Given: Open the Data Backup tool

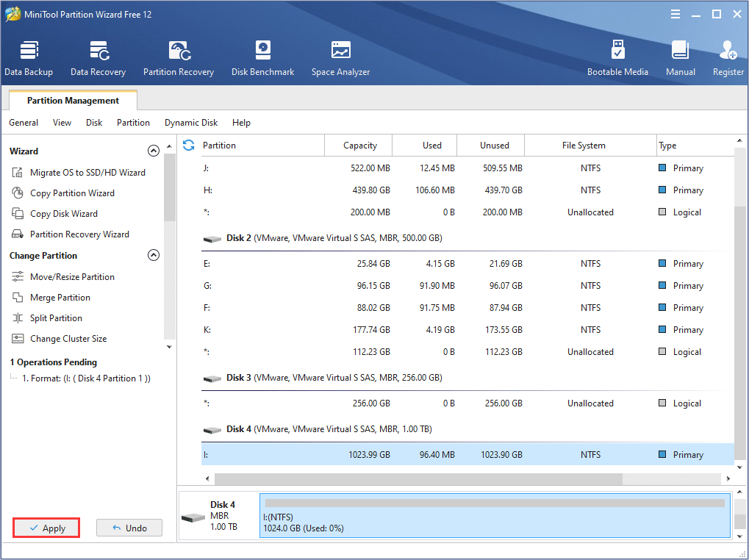Looking at the screenshot, I should coord(29,58).
